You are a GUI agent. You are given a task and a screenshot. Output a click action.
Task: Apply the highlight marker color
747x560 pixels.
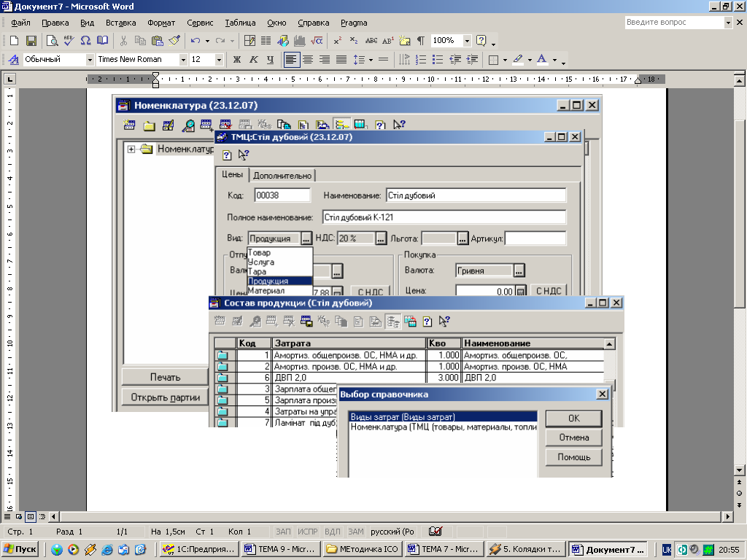pyautogui.click(x=518, y=60)
